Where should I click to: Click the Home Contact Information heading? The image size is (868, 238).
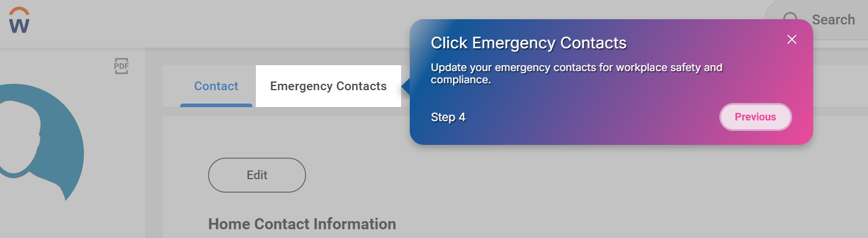coord(302,224)
